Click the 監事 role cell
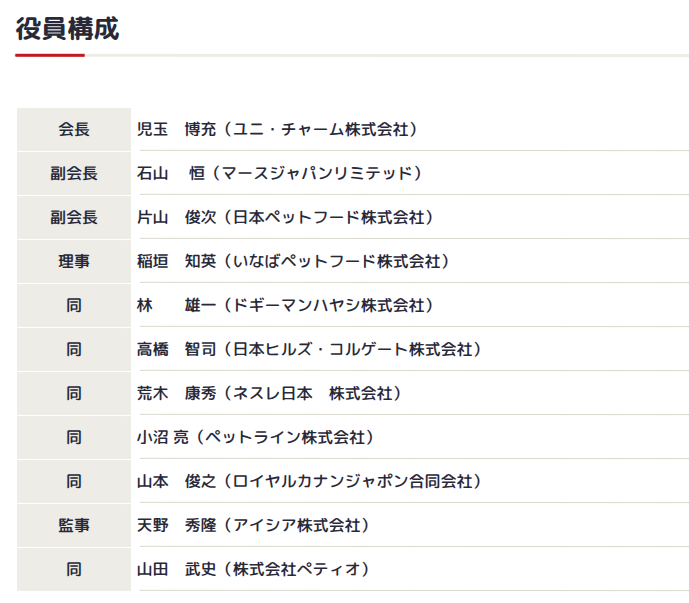 pos(74,525)
